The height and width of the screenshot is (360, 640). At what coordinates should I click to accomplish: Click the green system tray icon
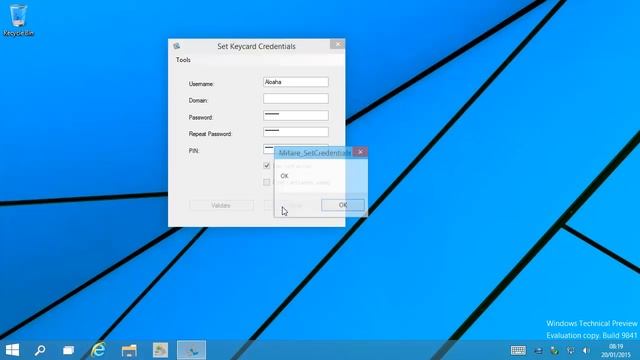coord(554,351)
